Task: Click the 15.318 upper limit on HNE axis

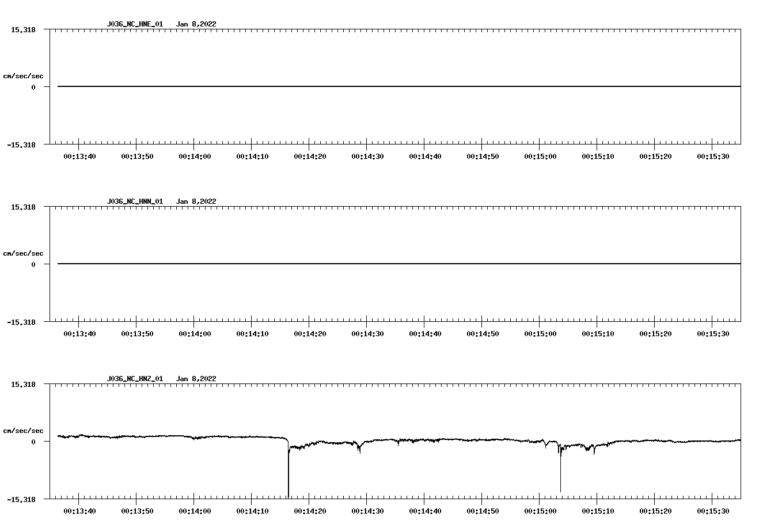Action: (x=23, y=29)
